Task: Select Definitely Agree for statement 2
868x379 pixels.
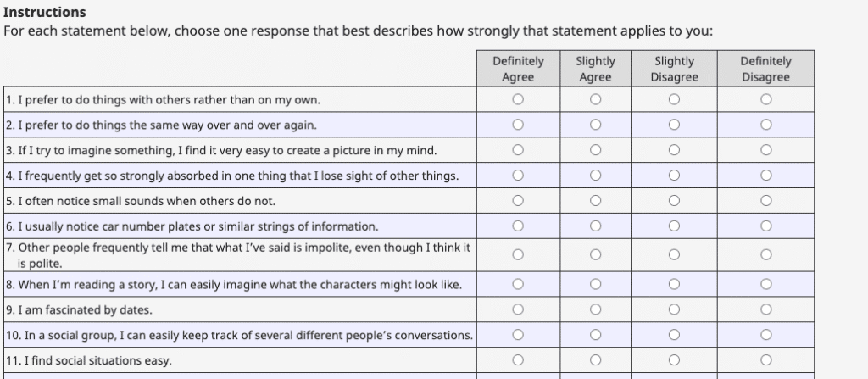Action: tap(518, 125)
